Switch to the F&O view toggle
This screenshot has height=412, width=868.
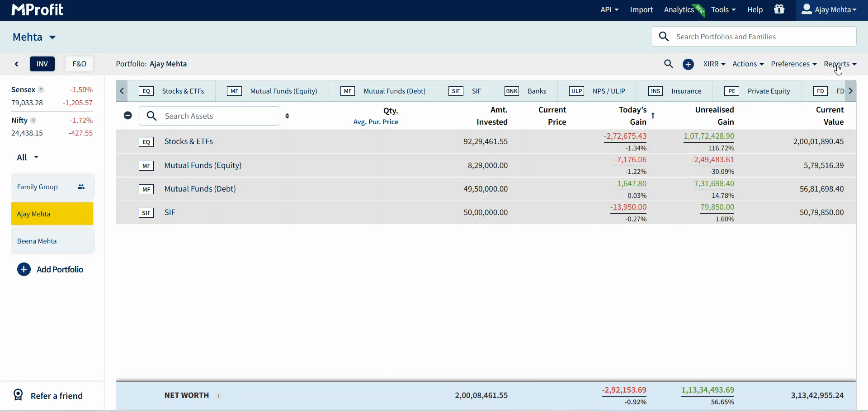(79, 64)
